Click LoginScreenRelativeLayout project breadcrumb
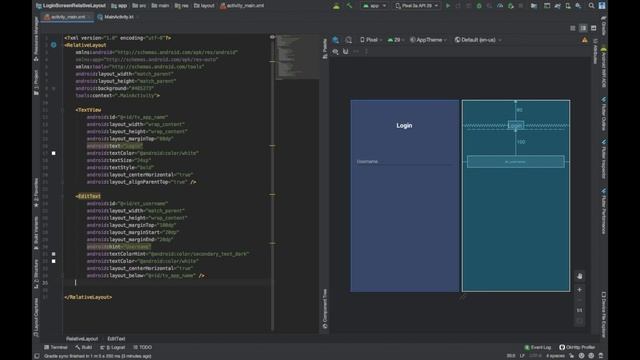640x360 pixels. tap(71, 6)
